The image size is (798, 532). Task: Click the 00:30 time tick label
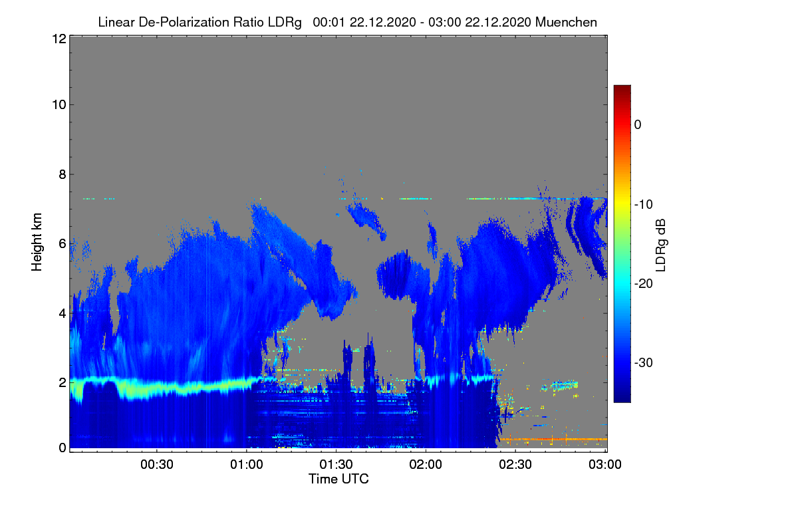coord(157,465)
